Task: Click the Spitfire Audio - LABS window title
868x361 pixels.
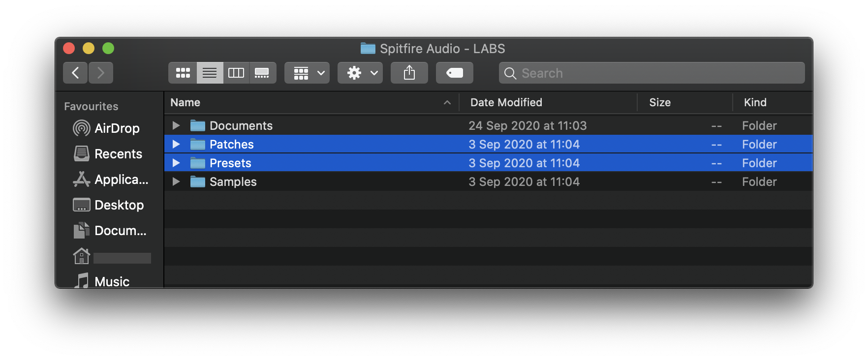Action: click(x=442, y=49)
